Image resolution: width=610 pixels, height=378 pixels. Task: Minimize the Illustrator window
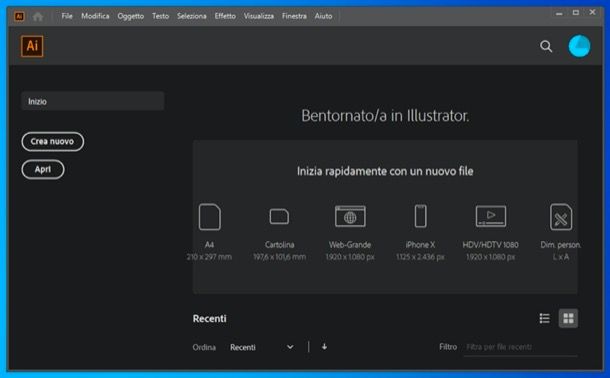click(x=559, y=13)
